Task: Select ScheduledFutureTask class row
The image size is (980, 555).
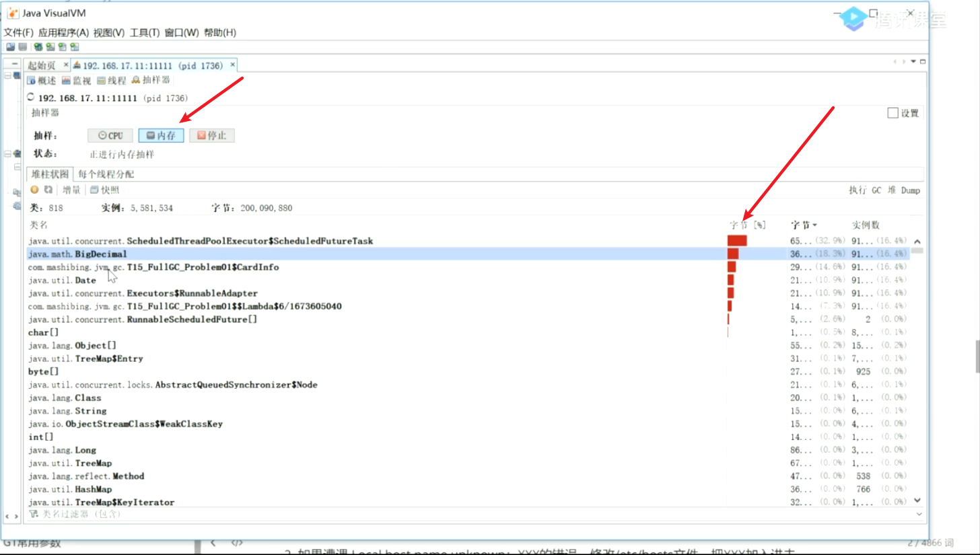Action: (468, 241)
